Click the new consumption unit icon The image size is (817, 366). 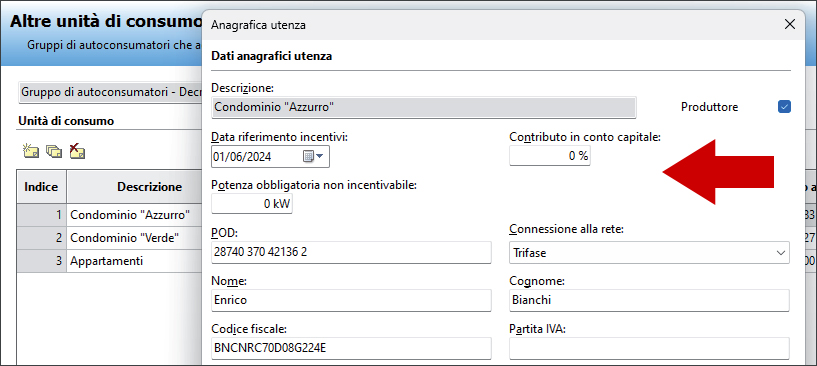click(x=31, y=151)
